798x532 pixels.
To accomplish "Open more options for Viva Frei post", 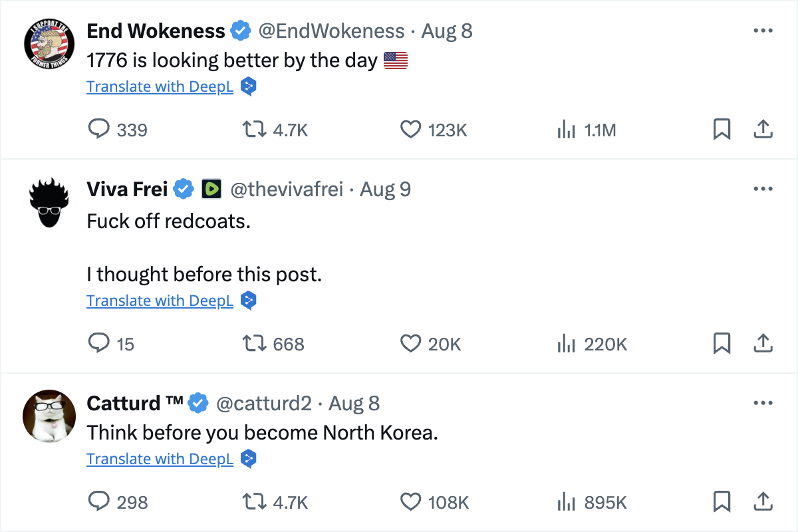I will (763, 190).
